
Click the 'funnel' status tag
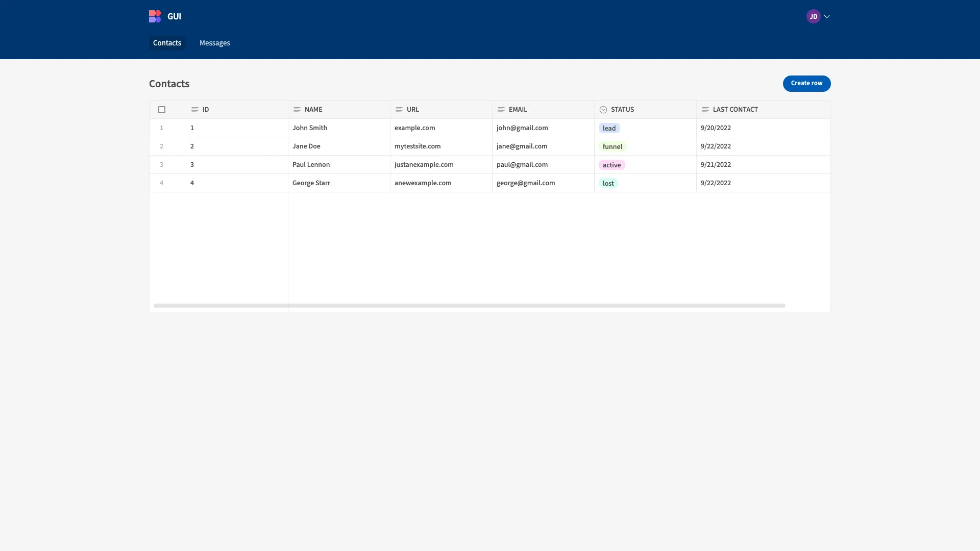[612, 146]
